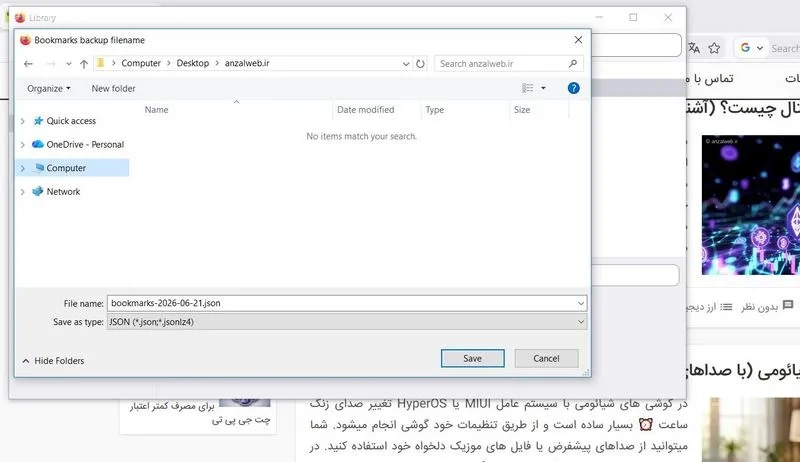The height and width of the screenshot is (462, 800).
Task: Select Quick access in navigation pane
Action: (71, 121)
